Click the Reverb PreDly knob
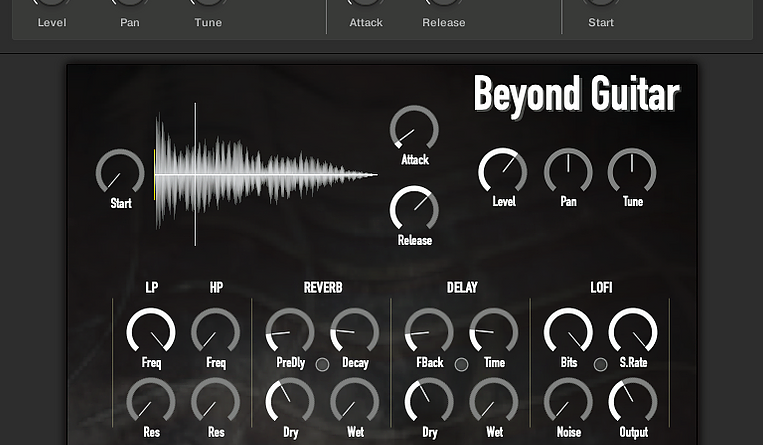 290,331
